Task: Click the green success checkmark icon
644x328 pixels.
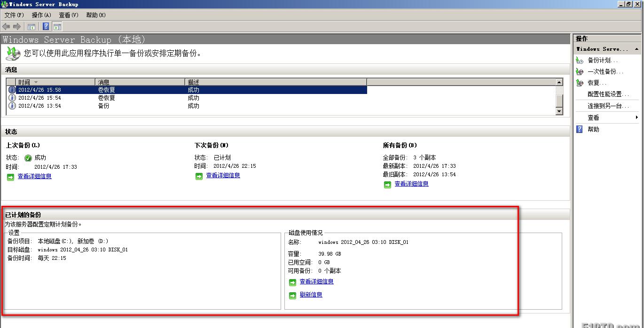Action: click(28, 158)
